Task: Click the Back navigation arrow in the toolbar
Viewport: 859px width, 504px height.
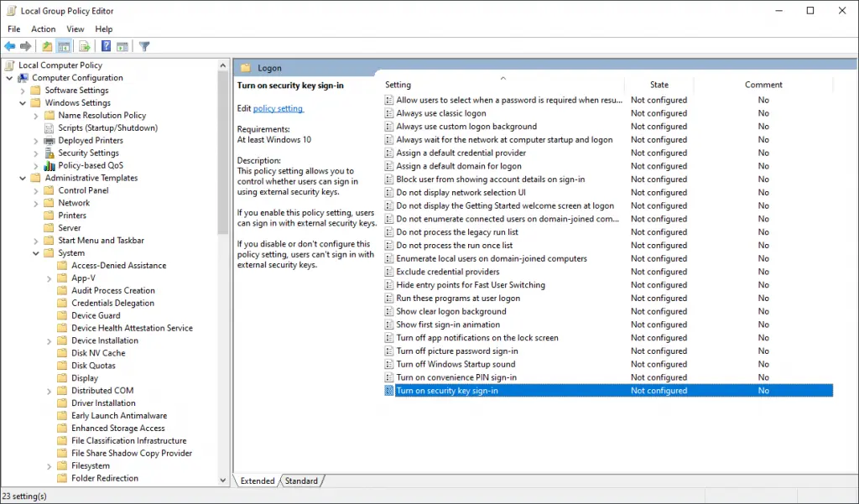Action: click(x=10, y=46)
